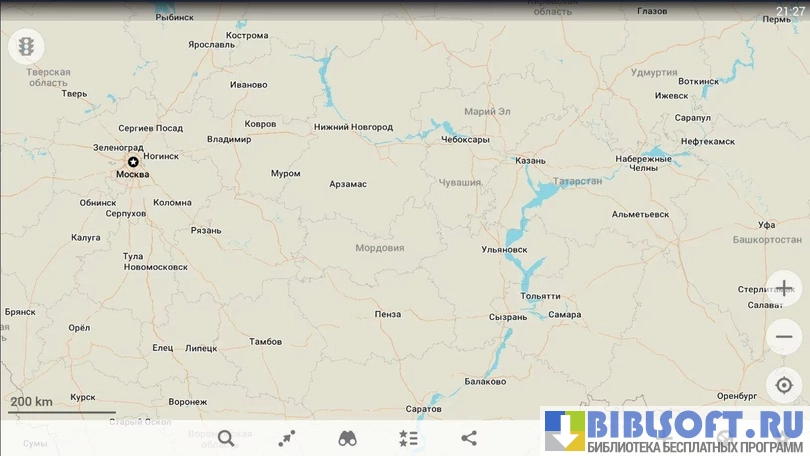Share location using the share icon
The height and width of the screenshot is (456, 810).
tap(469, 438)
